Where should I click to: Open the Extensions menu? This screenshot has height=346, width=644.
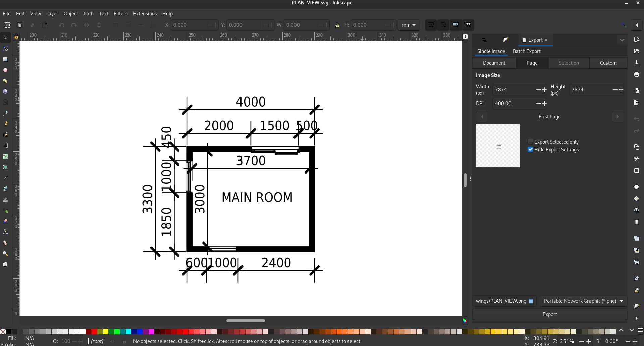click(x=145, y=14)
